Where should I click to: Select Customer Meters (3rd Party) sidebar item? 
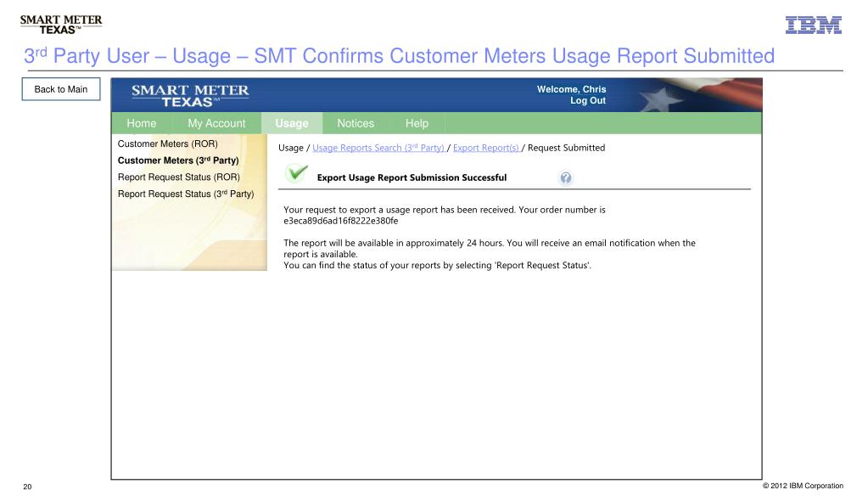[x=178, y=160]
